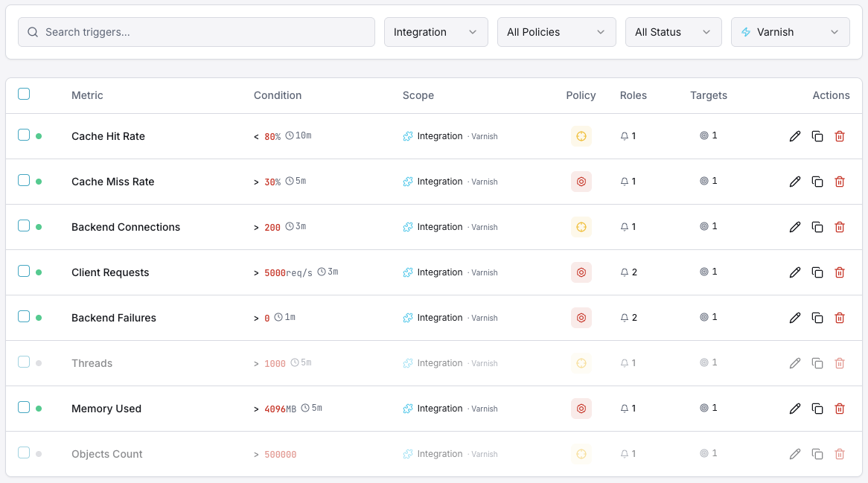Viewport: 868px width, 483px height.
Task: Expand the All Status dropdown
Action: pyautogui.click(x=673, y=31)
